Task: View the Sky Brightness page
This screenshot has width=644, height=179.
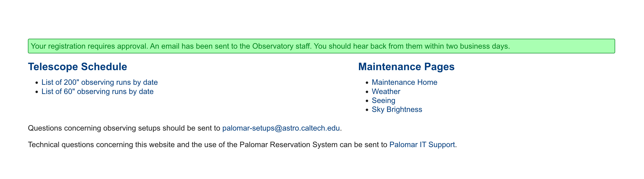Action: pos(397,109)
